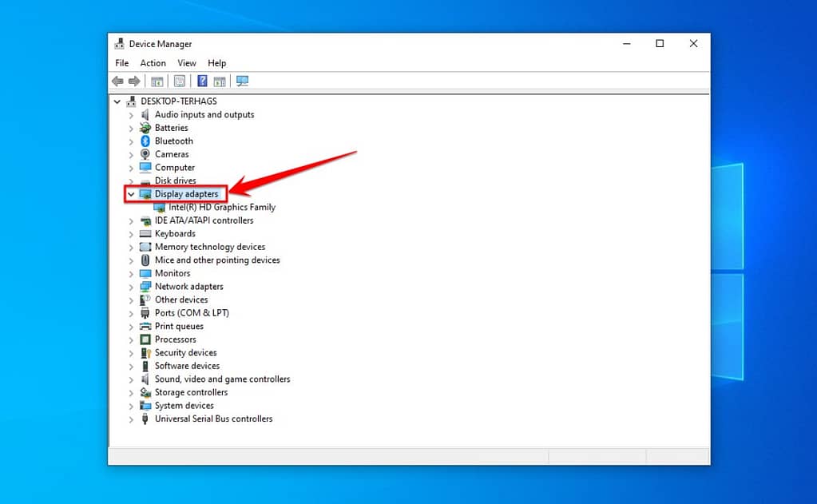Select the Security devices label
Viewport: 817px width, 504px height.
(185, 353)
